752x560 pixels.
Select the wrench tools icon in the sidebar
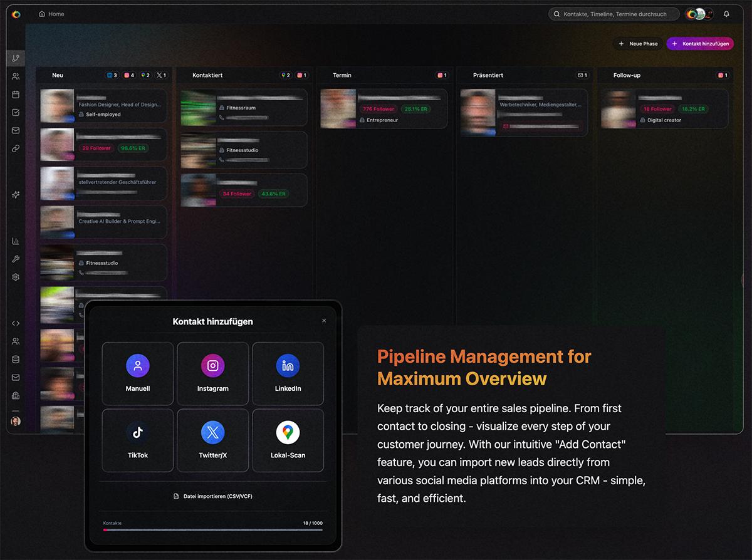[16, 259]
